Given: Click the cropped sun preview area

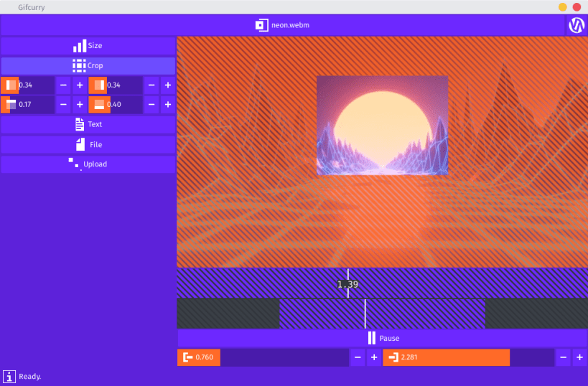Looking at the screenshot, I should coord(382,126).
